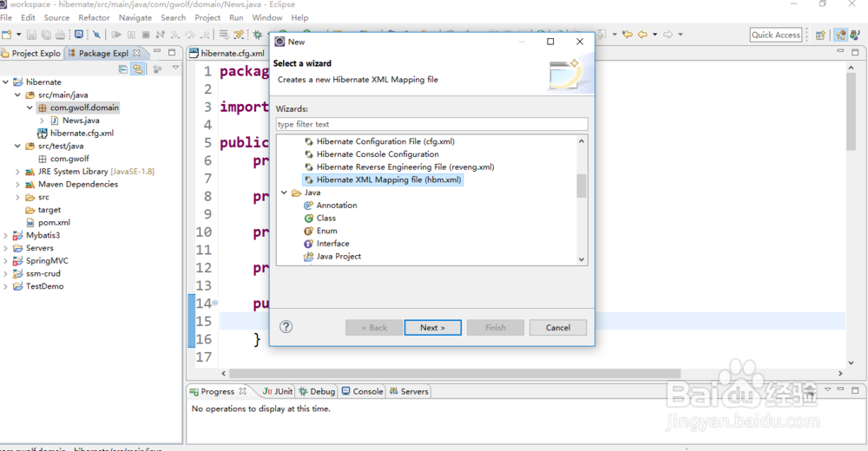This screenshot has width=868, height=451.
Task: Select Hibernate XML Mapping file (hbm.xml)
Action: [383, 180]
